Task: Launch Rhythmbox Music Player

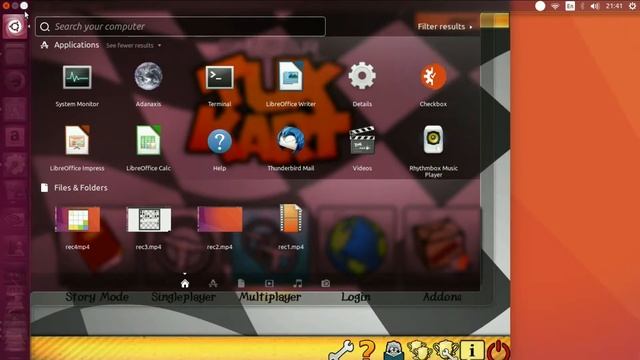Action: point(433,140)
